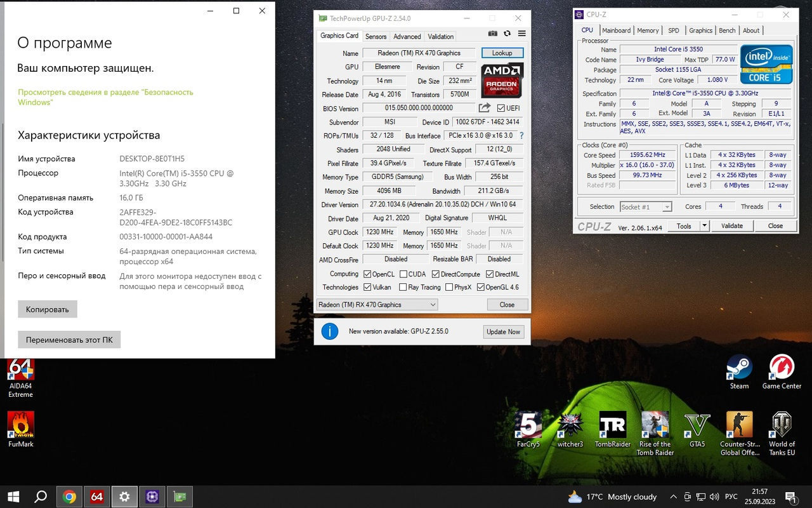Image resolution: width=812 pixels, height=508 pixels.
Task: Click the Close button in CPU-Z
Action: 775,226
